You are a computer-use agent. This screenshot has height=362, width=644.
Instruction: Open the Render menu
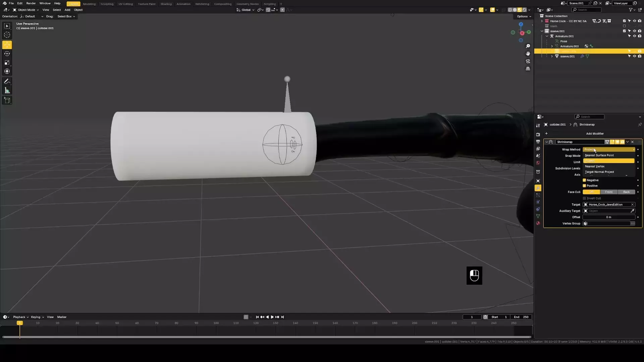pyautogui.click(x=31, y=3)
